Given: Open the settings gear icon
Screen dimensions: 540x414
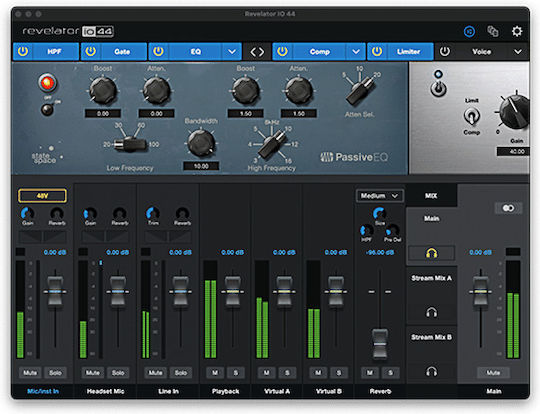Looking at the screenshot, I should pyautogui.click(x=517, y=31).
